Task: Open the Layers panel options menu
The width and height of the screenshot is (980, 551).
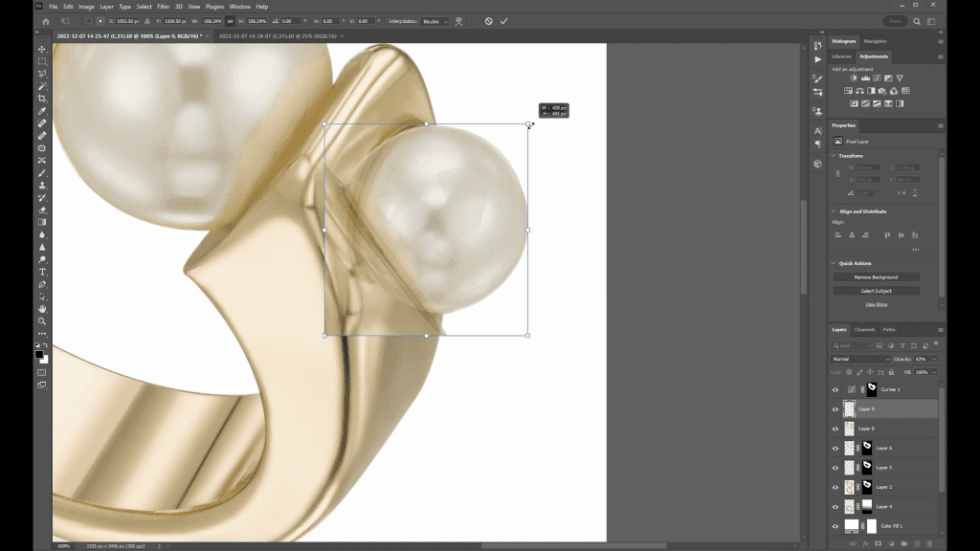Action: [940, 330]
